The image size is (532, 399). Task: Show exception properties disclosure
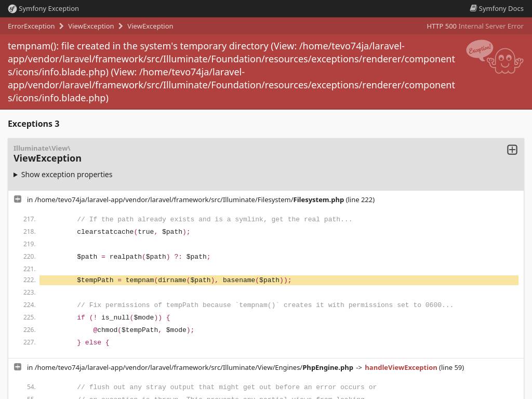pos(63,175)
